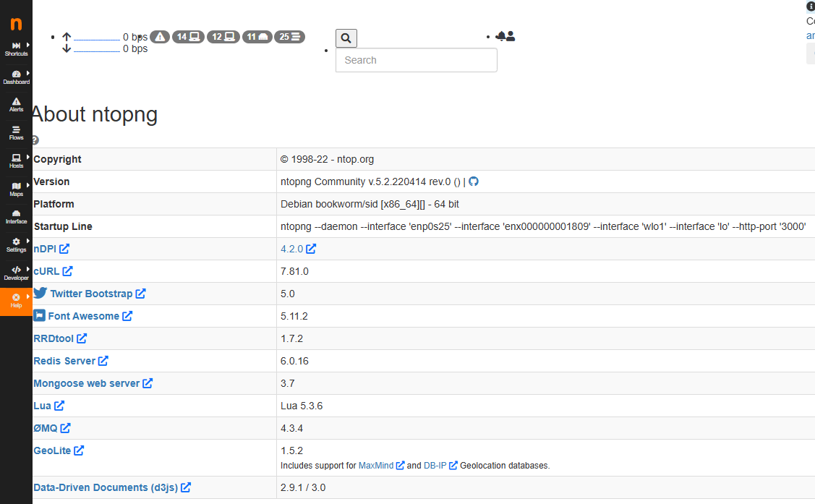Focus the Search input field
Image resolution: width=815 pixels, height=504 pixels.
pos(417,60)
